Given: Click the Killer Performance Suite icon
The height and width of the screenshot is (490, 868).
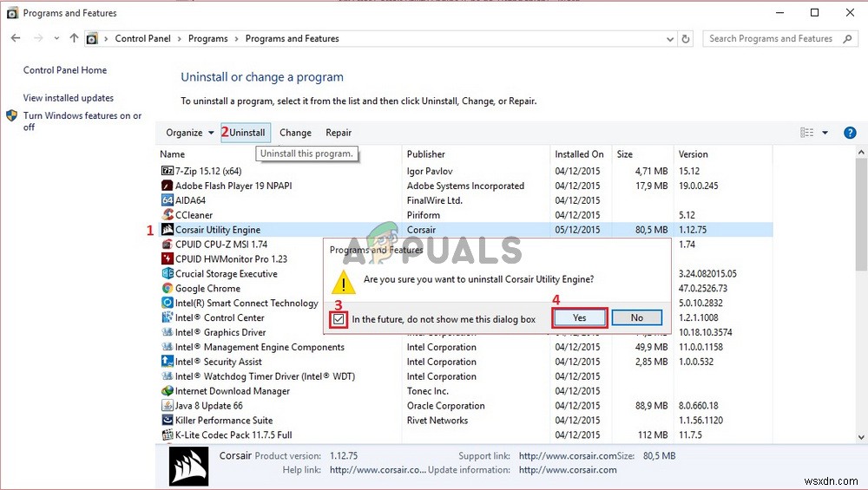Looking at the screenshot, I should pyautogui.click(x=168, y=421).
